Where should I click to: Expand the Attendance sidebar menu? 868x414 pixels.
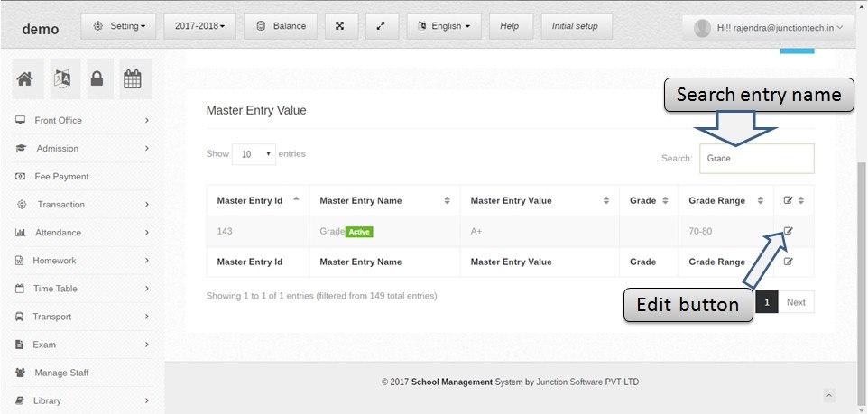pyautogui.click(x=82, y=233)
